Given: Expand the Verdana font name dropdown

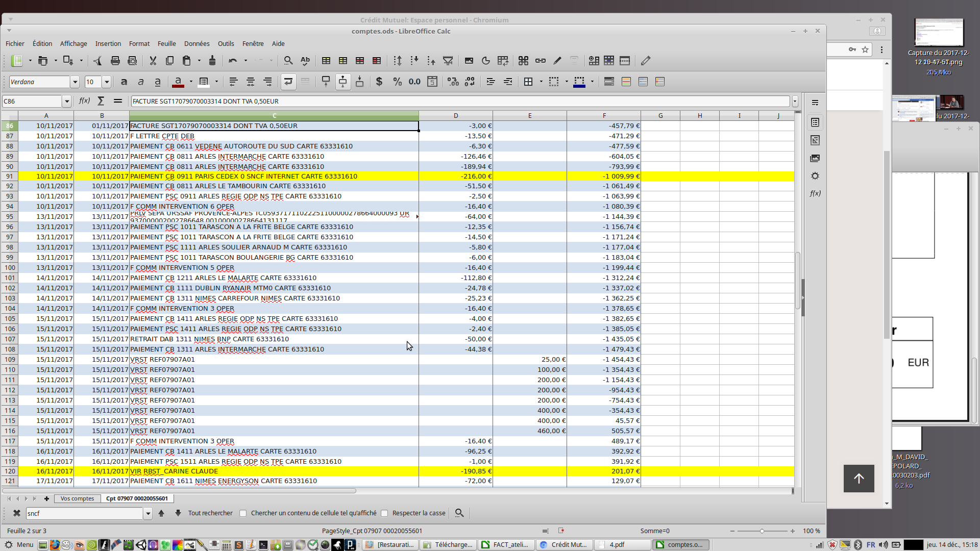Looking at the screenshot, I should point(75,82).
